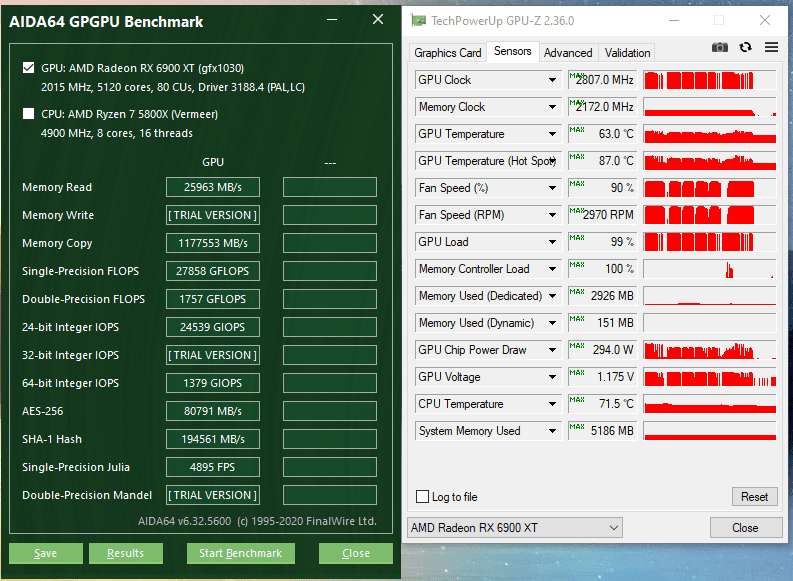Viewport: 793px width, 581px height.
Task: Click the GPU-Z title bar app icon
Action: [x=418, y=21]
